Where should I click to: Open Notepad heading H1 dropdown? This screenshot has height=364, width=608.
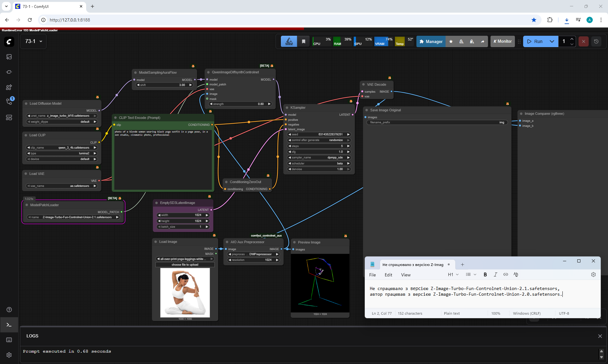pyautogui.click(x=453, y=275)
